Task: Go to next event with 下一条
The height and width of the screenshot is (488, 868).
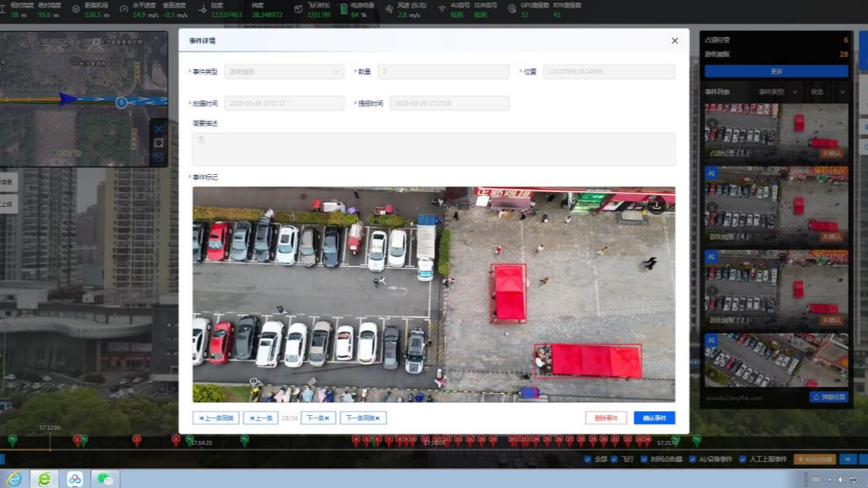Action: click(318, 418)
